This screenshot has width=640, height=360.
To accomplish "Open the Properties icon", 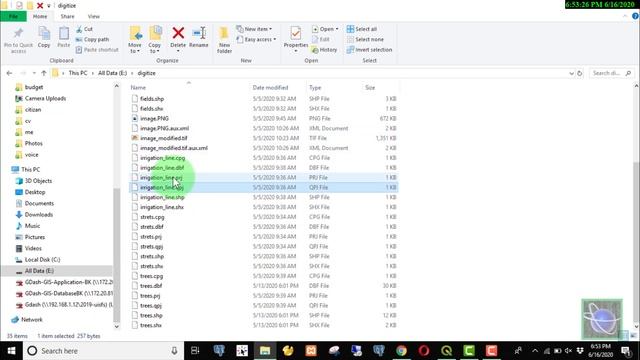I will coord(296,33).
